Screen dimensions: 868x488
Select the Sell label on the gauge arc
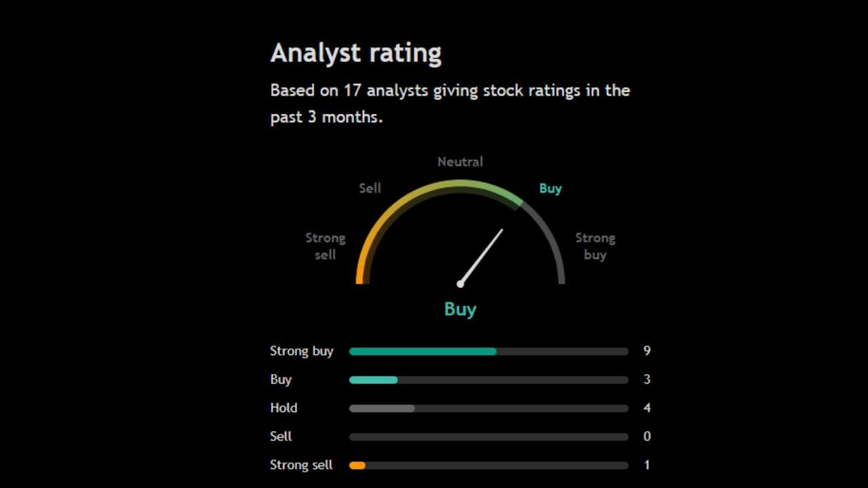click(370, 188)
